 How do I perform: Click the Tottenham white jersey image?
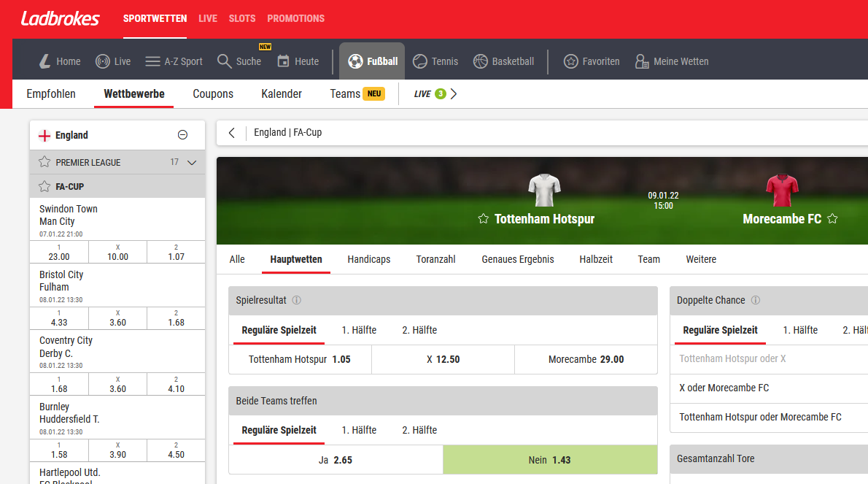point(544,190)
